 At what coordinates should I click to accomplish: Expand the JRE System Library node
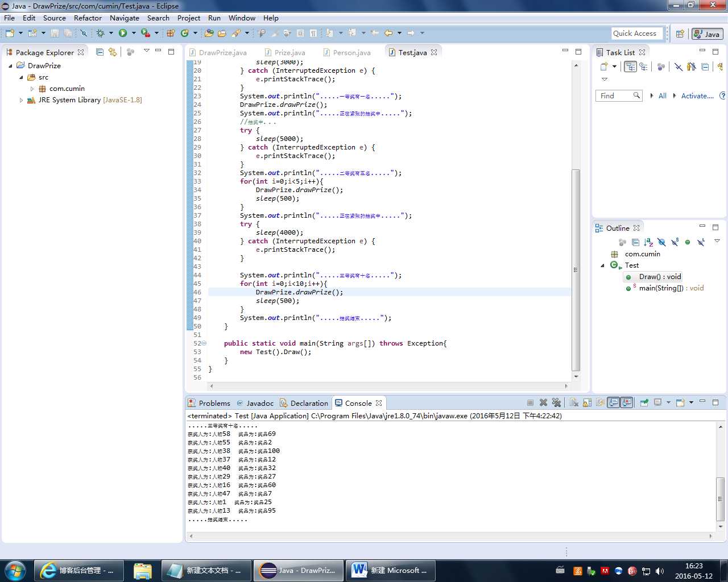pyautogui.click(x=22, y=100)
